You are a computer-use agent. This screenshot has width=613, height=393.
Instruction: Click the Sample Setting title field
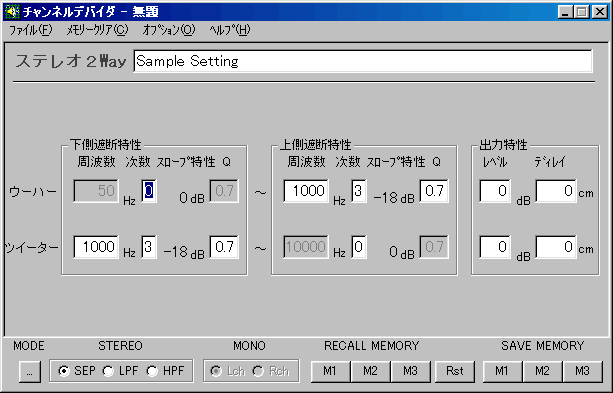(362, 61)
